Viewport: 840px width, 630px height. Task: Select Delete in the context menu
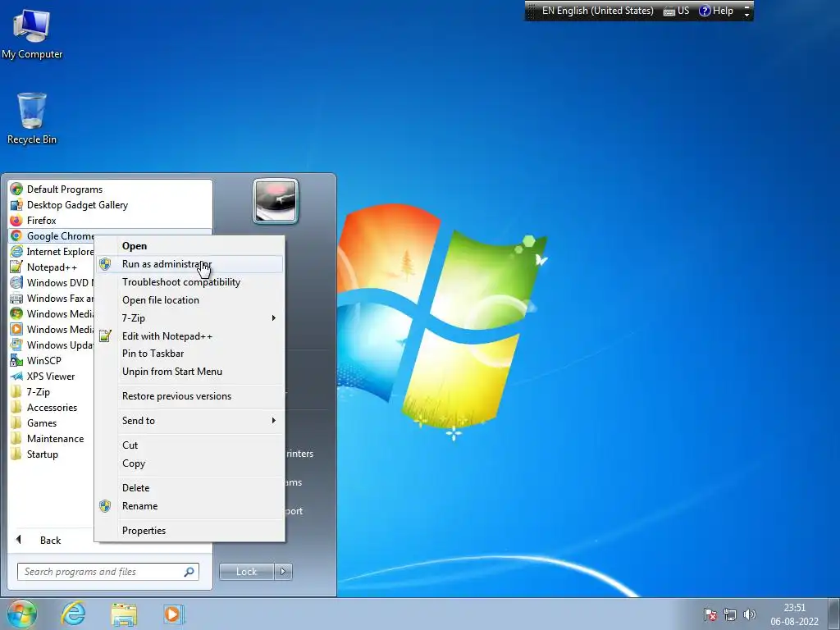tap(189, 488)
